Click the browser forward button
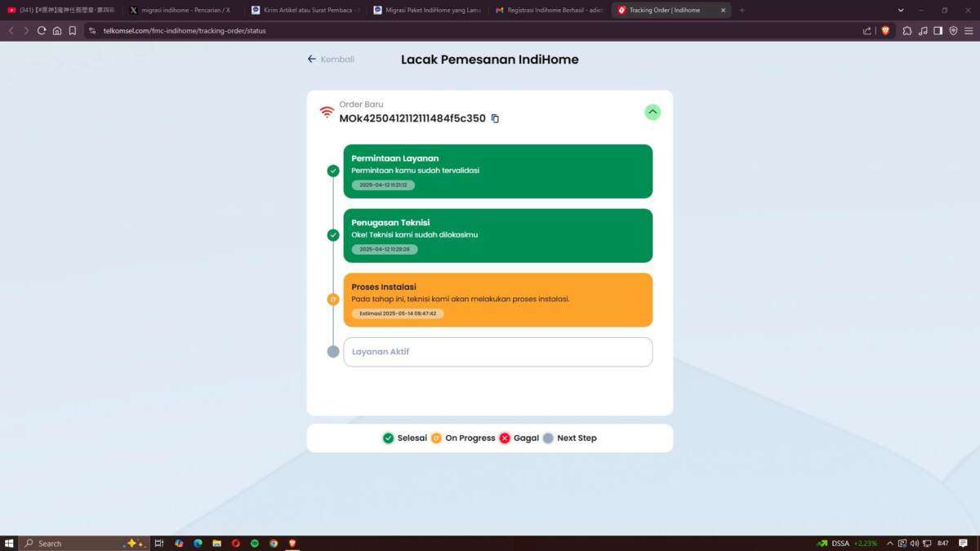 (x=26, y=30)
